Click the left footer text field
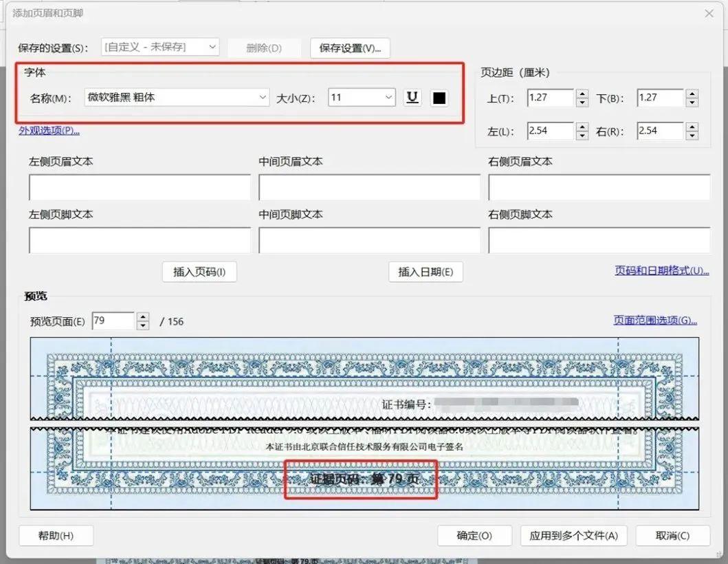The image size is (728, 564). tap(140, 240)
